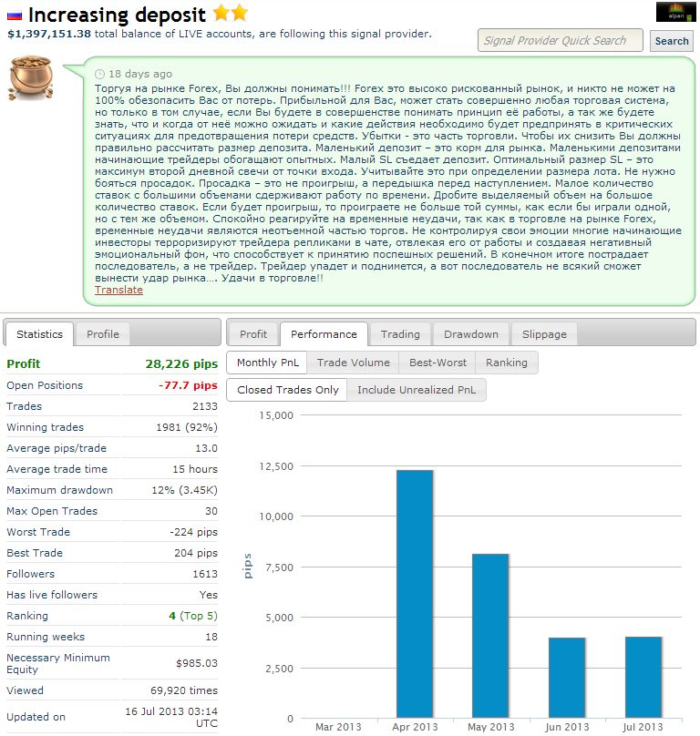Open the Profit chart tab
Viewport: 700px width, 736px height.
tap(253, 334)
